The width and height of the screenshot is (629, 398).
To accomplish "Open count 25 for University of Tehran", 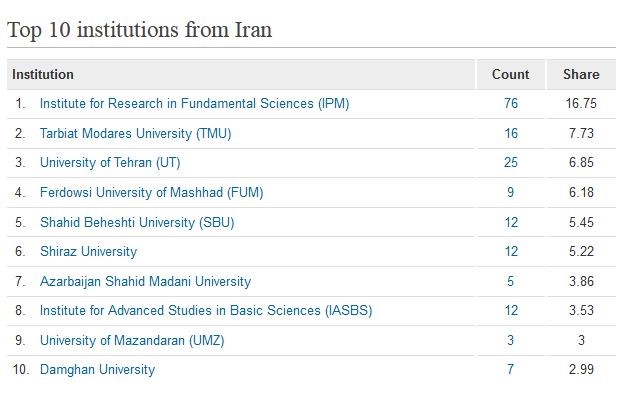I will point(511,162).
